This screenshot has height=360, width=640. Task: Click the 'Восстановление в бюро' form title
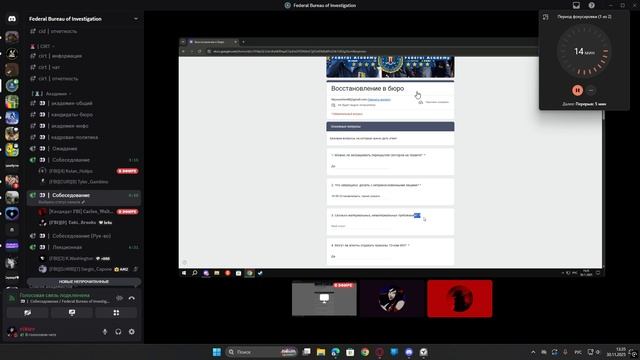pos(367,89)
